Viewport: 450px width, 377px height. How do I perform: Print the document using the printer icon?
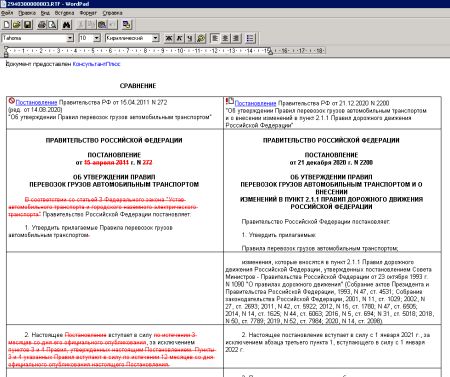(42, 25)
